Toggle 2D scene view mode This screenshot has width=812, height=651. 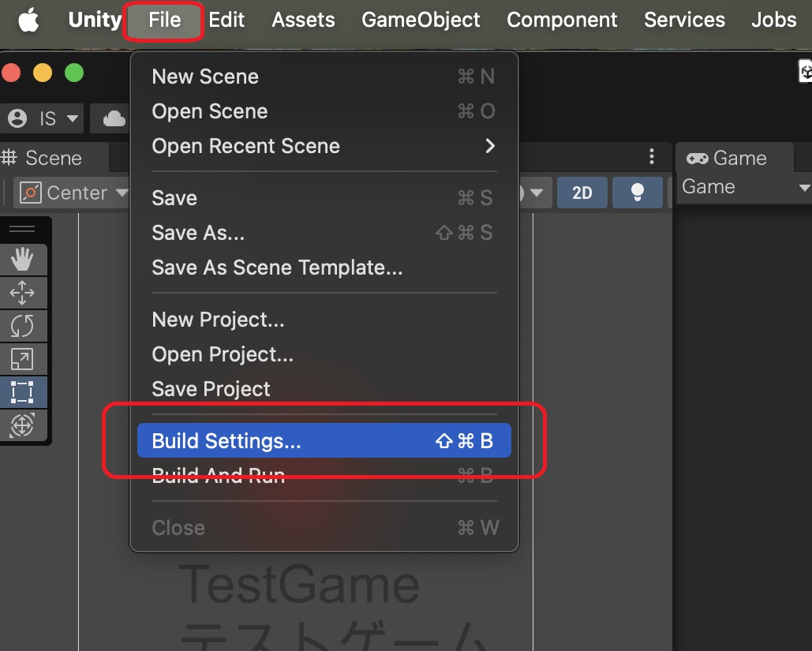pyautogui.click(x=582, y=193)
